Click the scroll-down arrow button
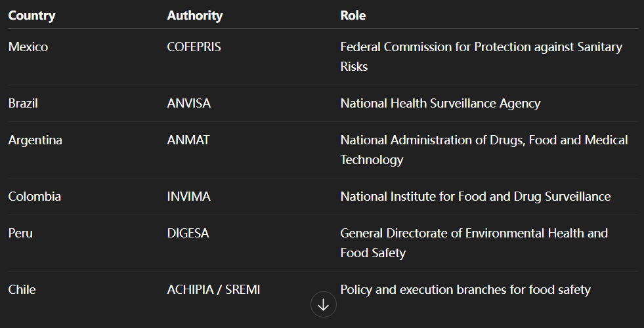 (323, 304)
